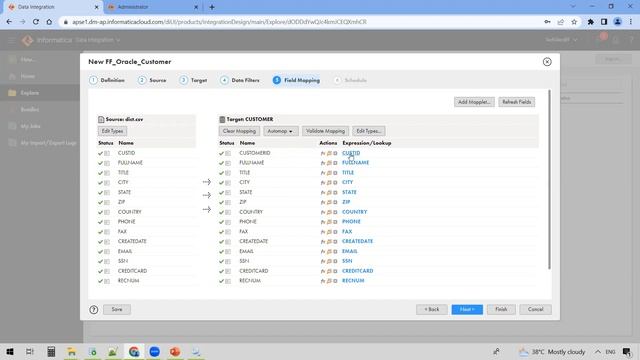This screenshot has width=640, height=360.
Task: Show hidden system tray icons chevron
Action: coord(598,351)
